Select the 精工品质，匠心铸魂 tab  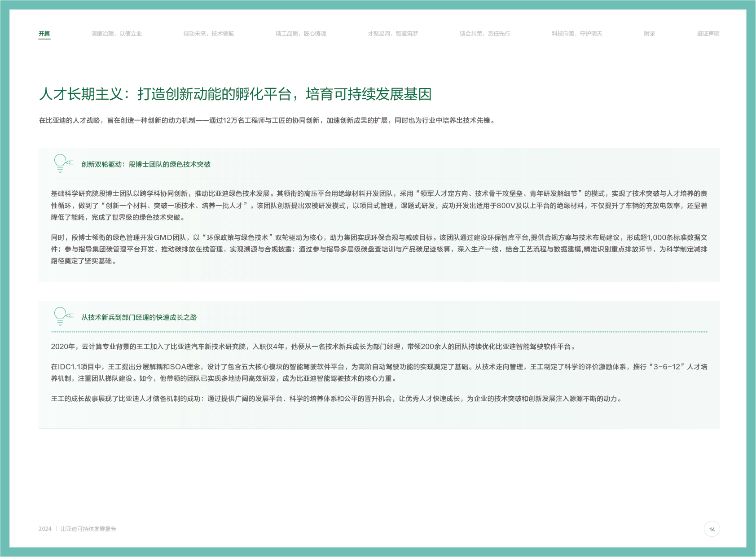point(300,34)
